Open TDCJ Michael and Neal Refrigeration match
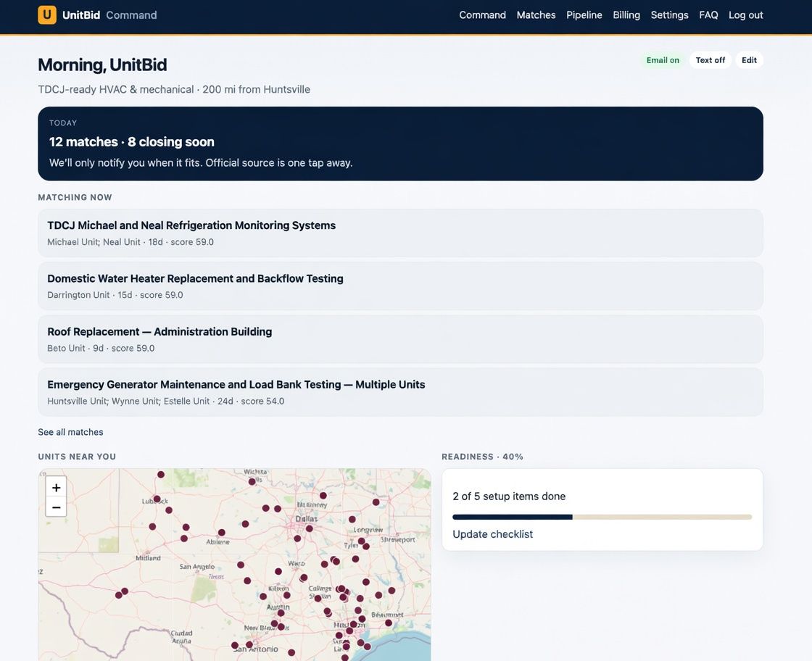812x661 pixels. (400, 233)
